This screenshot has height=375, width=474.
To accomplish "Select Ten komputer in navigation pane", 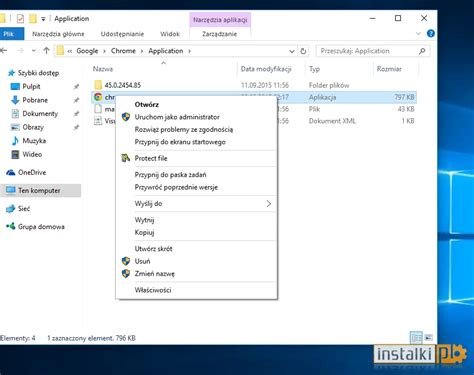I will (x=39, y=191).
